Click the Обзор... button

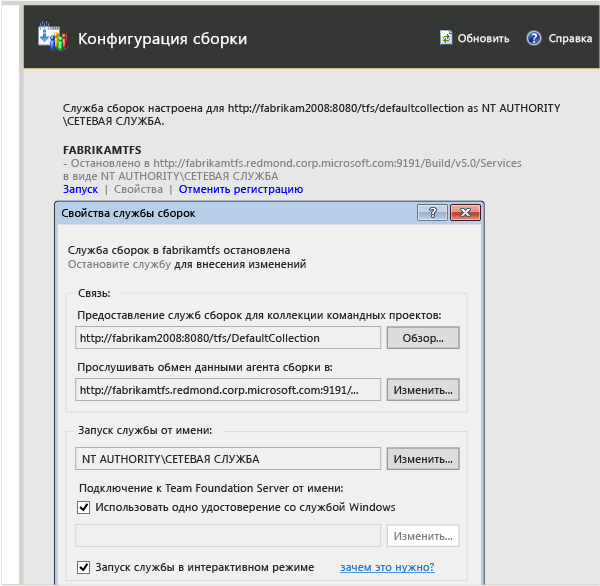(423, 338)
